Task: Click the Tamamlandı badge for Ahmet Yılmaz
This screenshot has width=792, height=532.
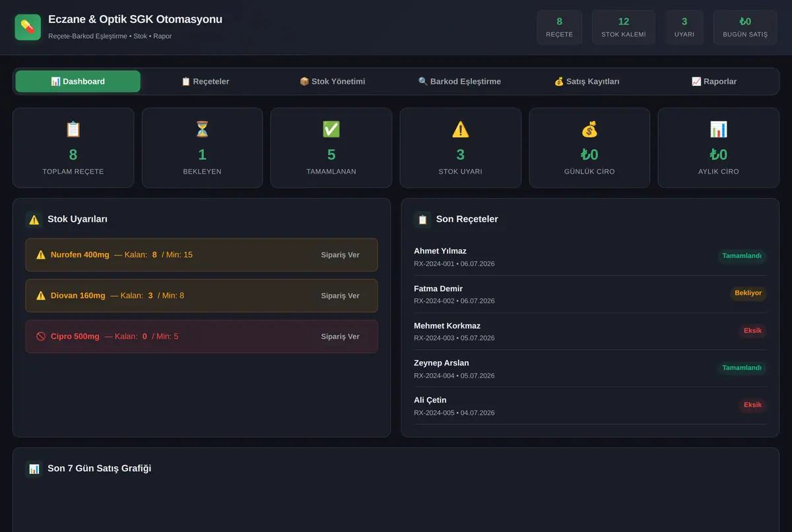Action: click(x=742, y=256)
